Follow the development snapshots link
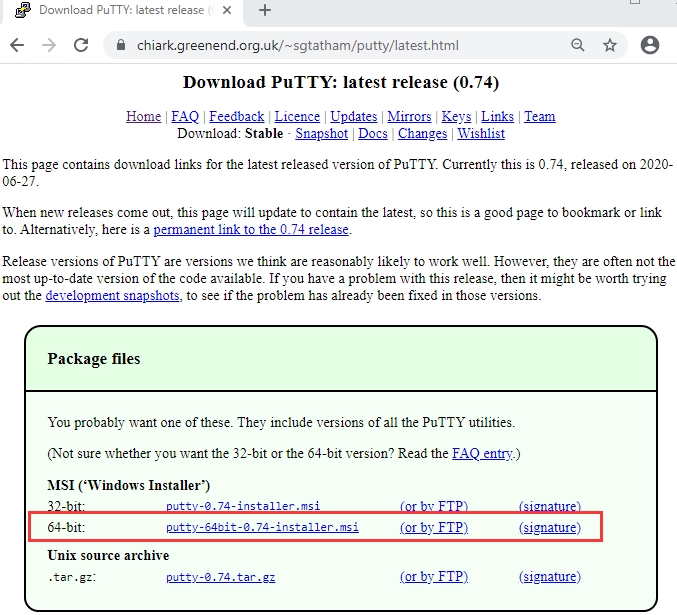The width and height of the screenshot is (677, 615). [112, 295]
